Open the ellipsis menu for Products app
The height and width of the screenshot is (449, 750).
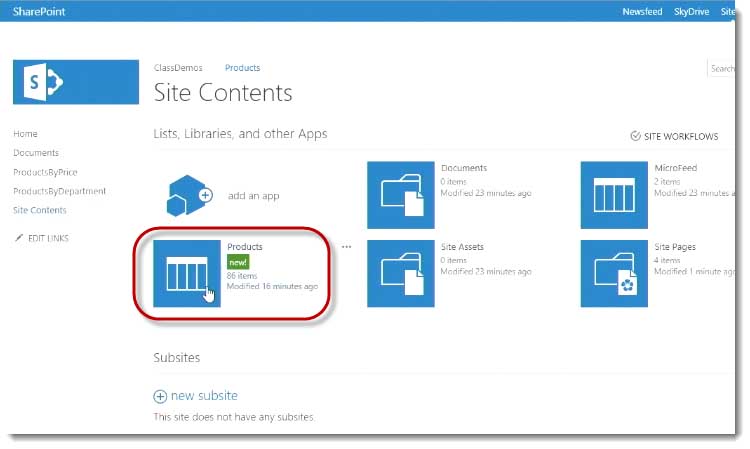click(347, 247)
